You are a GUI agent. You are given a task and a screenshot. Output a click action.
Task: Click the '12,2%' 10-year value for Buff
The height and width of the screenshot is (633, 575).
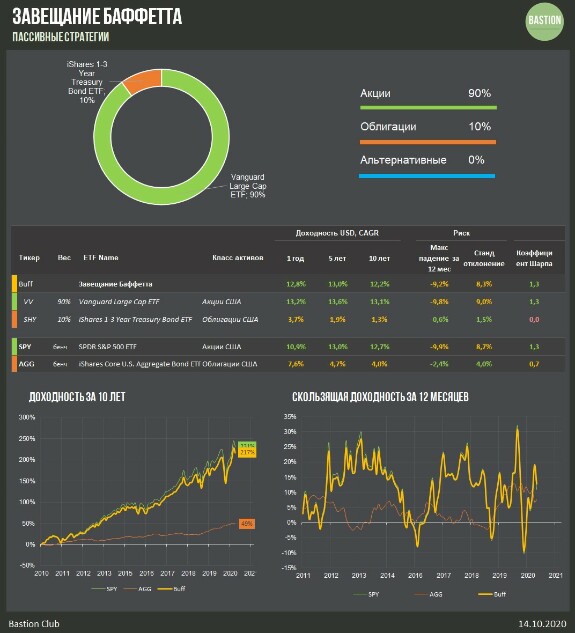(380, 284)
